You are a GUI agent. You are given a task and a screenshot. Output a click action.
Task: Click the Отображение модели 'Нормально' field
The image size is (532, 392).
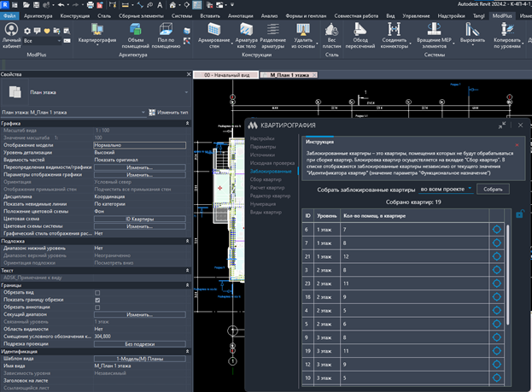[140, 145]
